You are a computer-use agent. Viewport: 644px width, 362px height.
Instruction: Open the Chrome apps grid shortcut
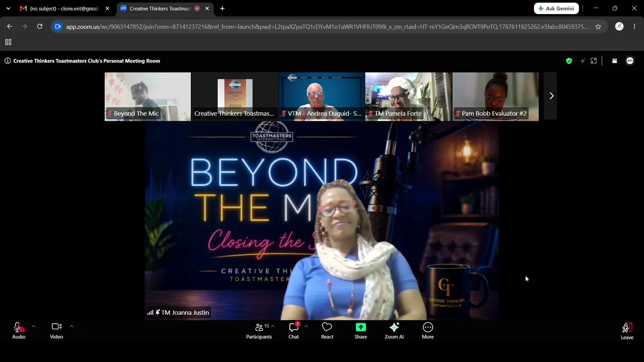[8, 42]
